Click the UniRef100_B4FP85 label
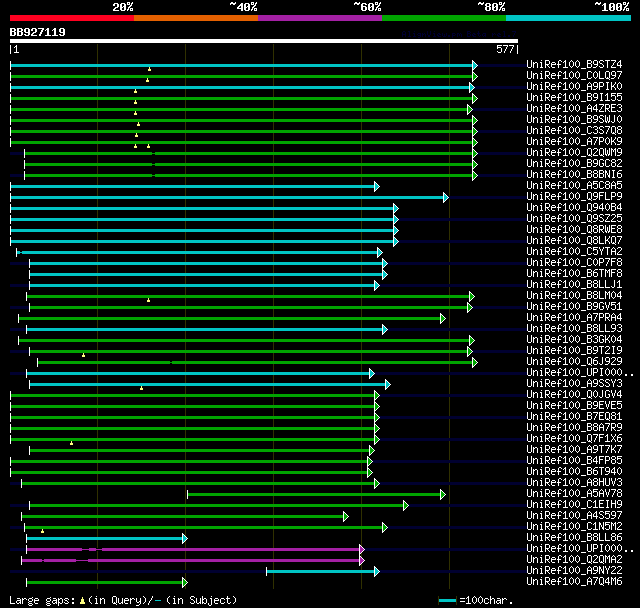Screen dimensions: 640x608 tap(574, 461)
